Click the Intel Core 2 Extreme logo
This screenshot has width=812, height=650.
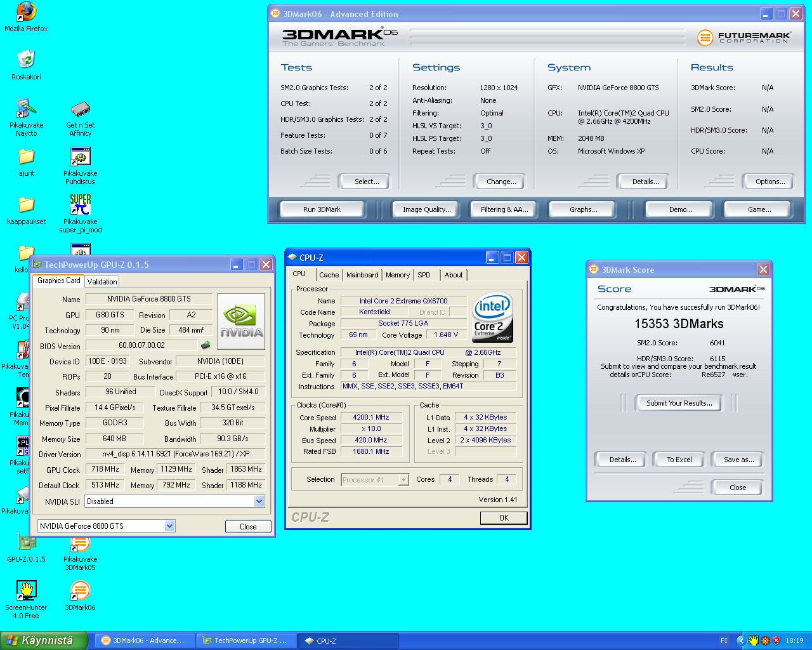[493, 317]
